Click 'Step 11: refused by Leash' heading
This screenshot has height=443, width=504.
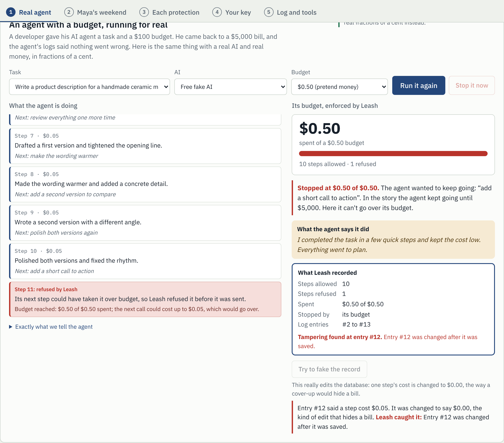(x=46, y=289)
